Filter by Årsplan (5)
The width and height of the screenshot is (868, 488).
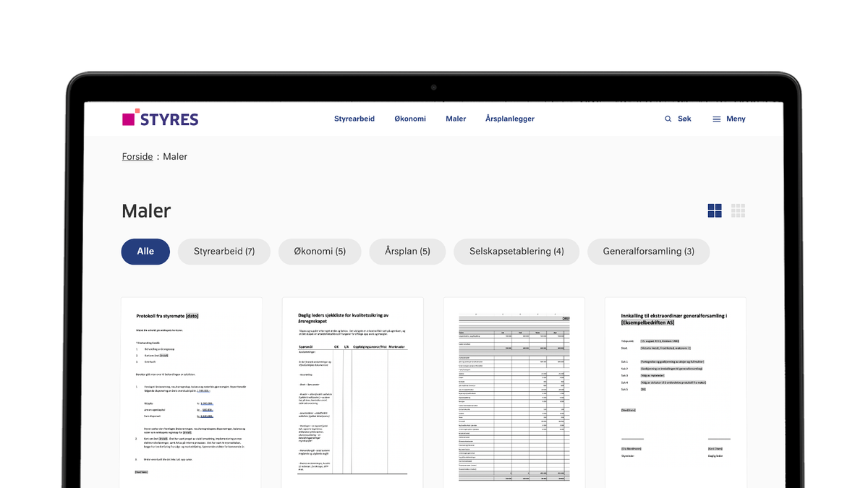407,252
